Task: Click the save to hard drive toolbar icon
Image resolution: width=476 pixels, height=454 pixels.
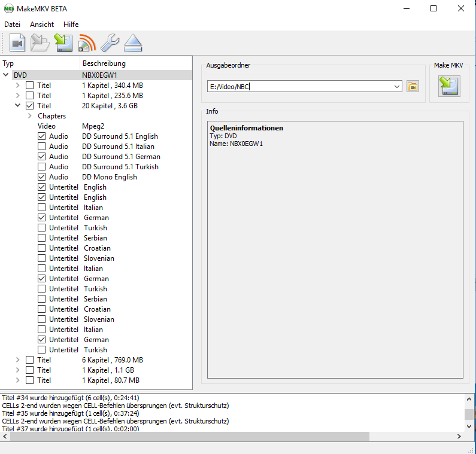Action: (63, 42)
